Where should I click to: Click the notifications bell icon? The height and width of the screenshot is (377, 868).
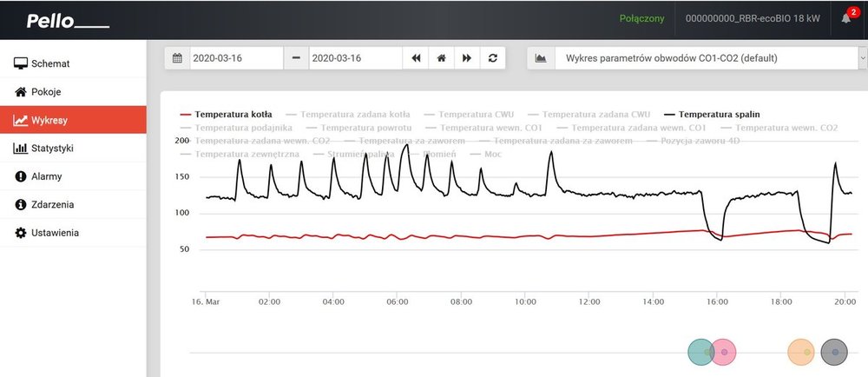coord(846,19)
